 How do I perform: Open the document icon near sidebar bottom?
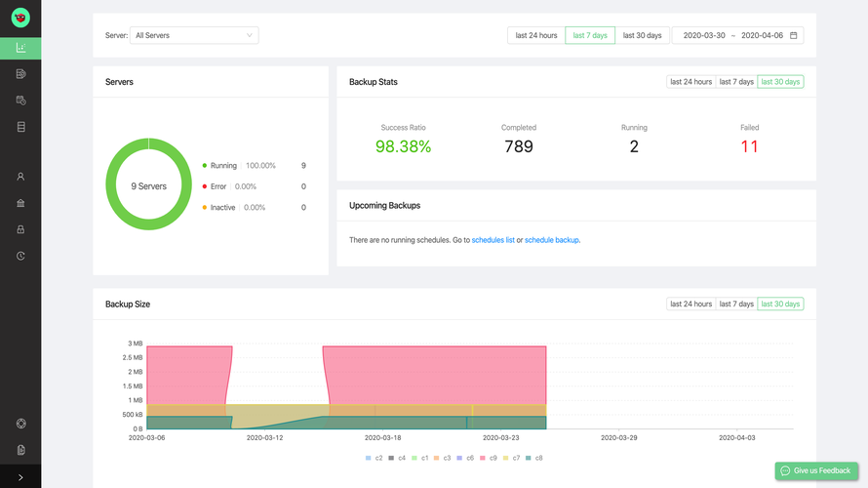pos(20,450)
